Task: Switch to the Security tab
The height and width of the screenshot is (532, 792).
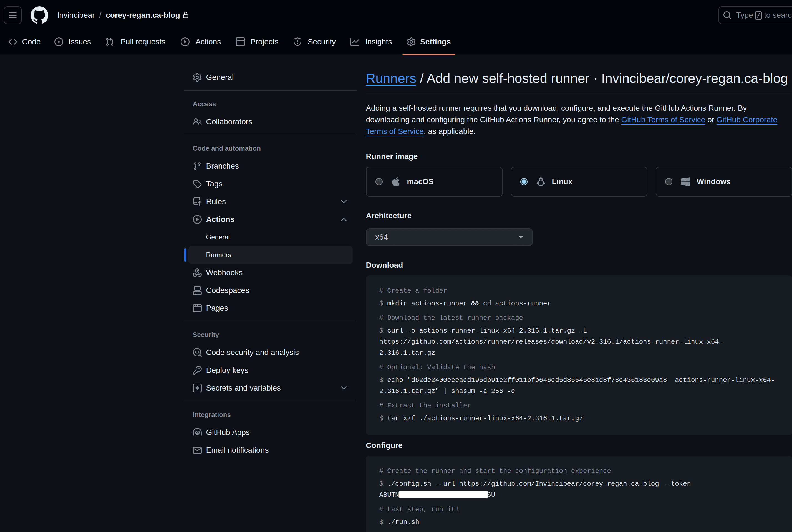Action: [x=314, y=42]
